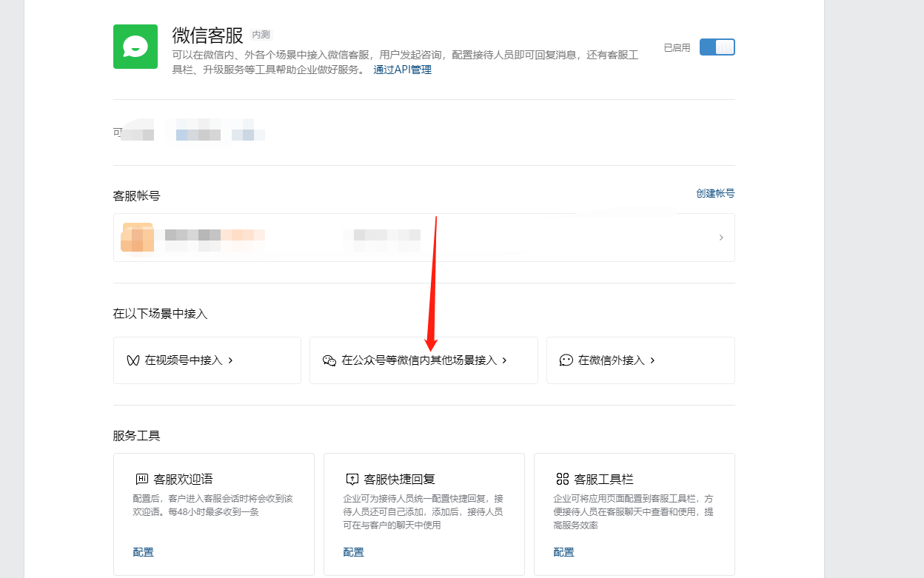Click 配置 under 客服快捷回复

tap(354, 552)
